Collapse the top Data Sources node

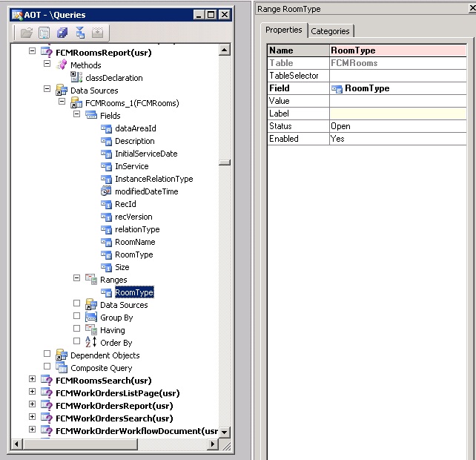pyautogui.click(x=47, y=89)
